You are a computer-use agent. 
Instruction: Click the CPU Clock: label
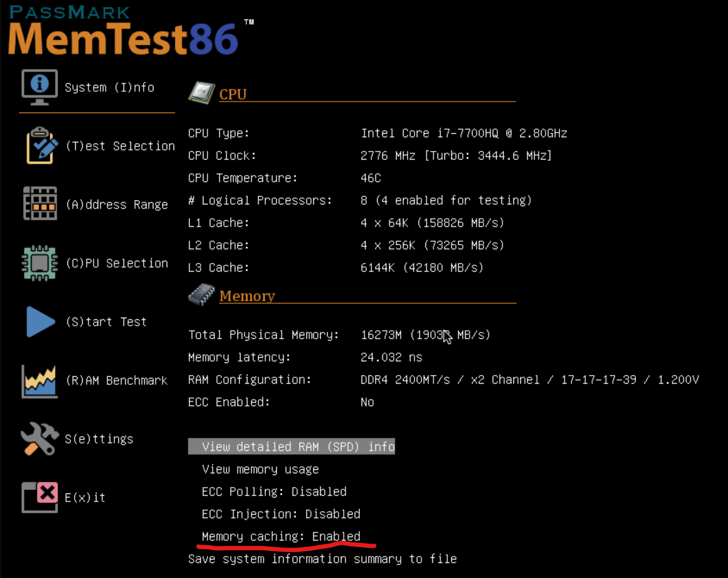tap(222, 156)
